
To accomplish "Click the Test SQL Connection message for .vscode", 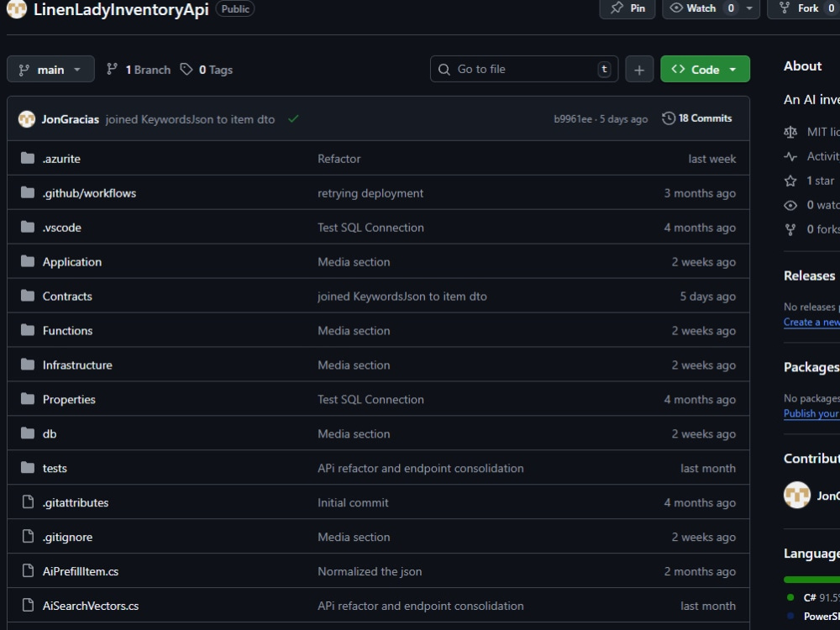I will pyautogui.click(x=370, y=227).
